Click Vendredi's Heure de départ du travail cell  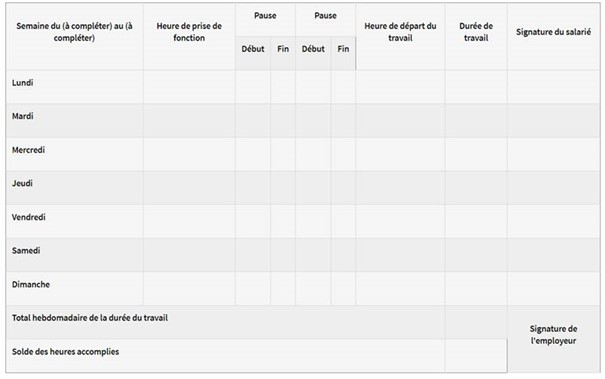tap(400, 221)
